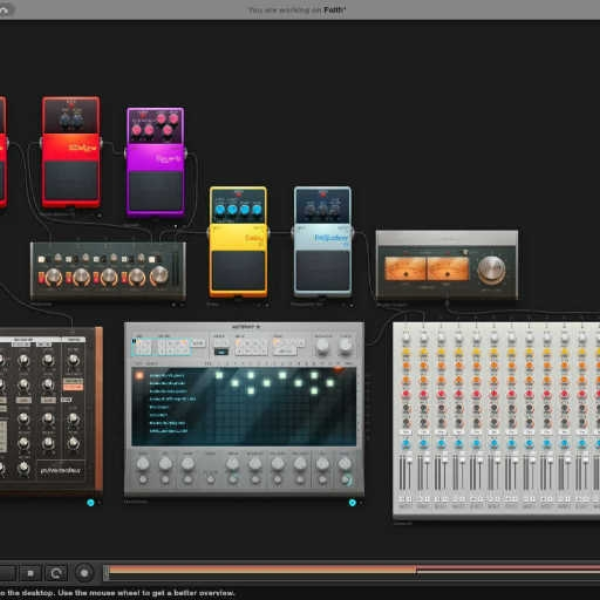This screenshot has height=600, width=600.
Task: Click left knob on the red Slope pedal
Action: (x=65, y=120)
